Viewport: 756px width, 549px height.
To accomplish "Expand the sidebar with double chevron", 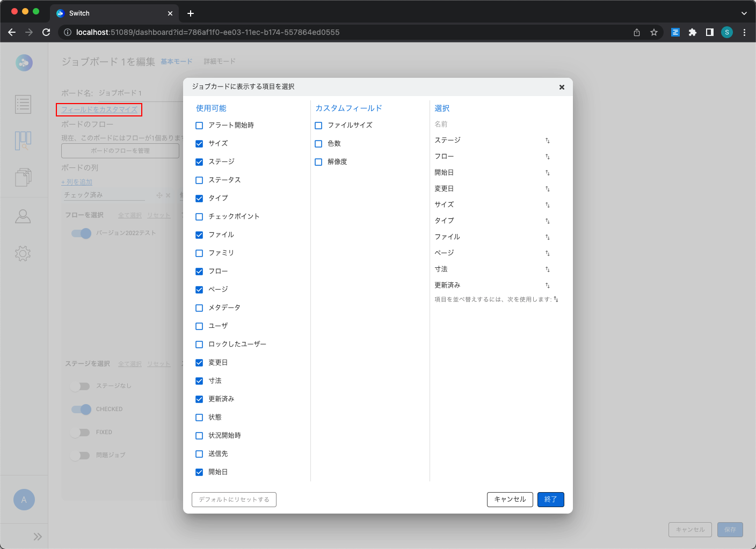I will pos(38,537).
